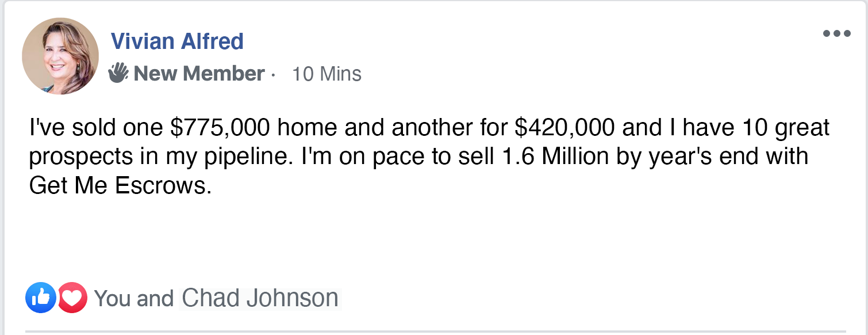Click the "You and" reactions summary text
Viewport: 868px width, 335px height.
[133, 299]
